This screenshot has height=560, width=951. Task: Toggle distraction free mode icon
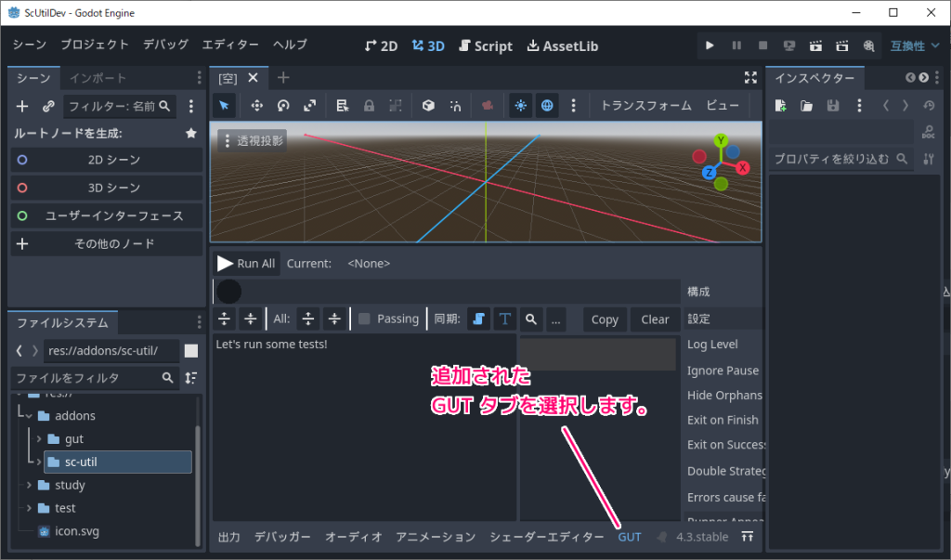(750, 77)
